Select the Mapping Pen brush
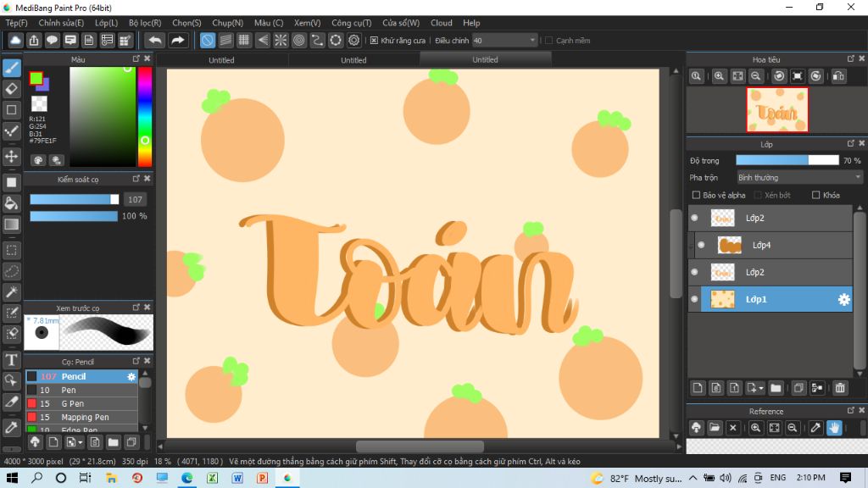The height and width of the screenshot is (488, 868). coord(82,417)
